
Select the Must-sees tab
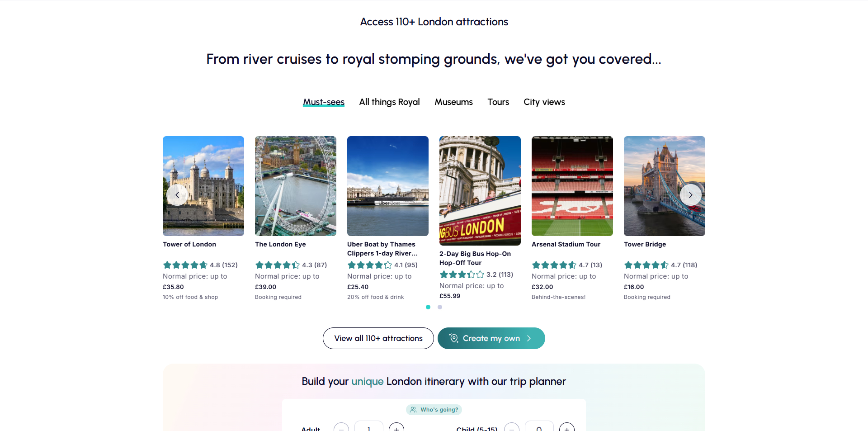point(324,102)
